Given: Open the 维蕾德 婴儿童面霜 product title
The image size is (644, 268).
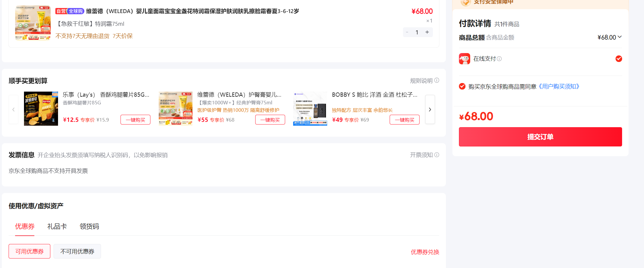Looking at the screenshot, I should coord(192,11).
